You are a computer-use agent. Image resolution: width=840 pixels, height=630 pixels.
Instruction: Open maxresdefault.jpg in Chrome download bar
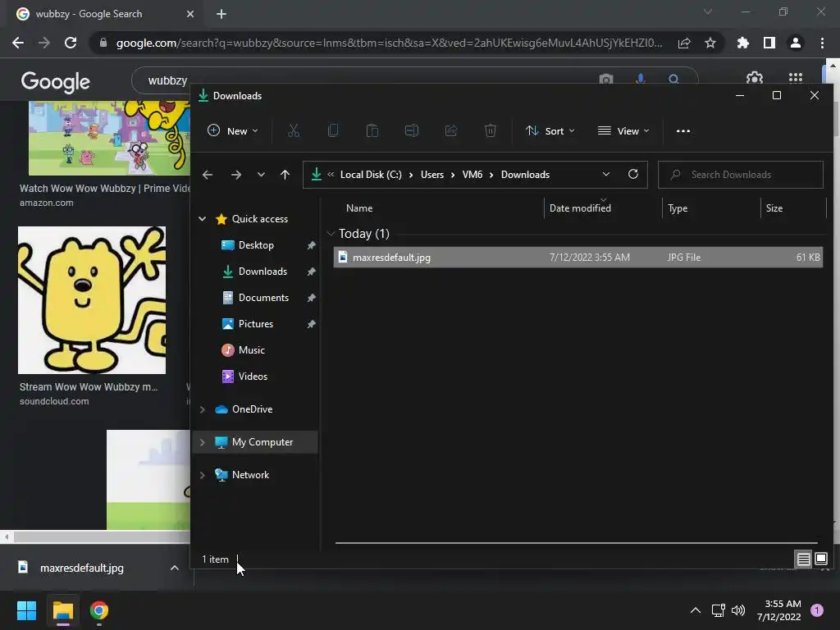[x=81, y=568]
